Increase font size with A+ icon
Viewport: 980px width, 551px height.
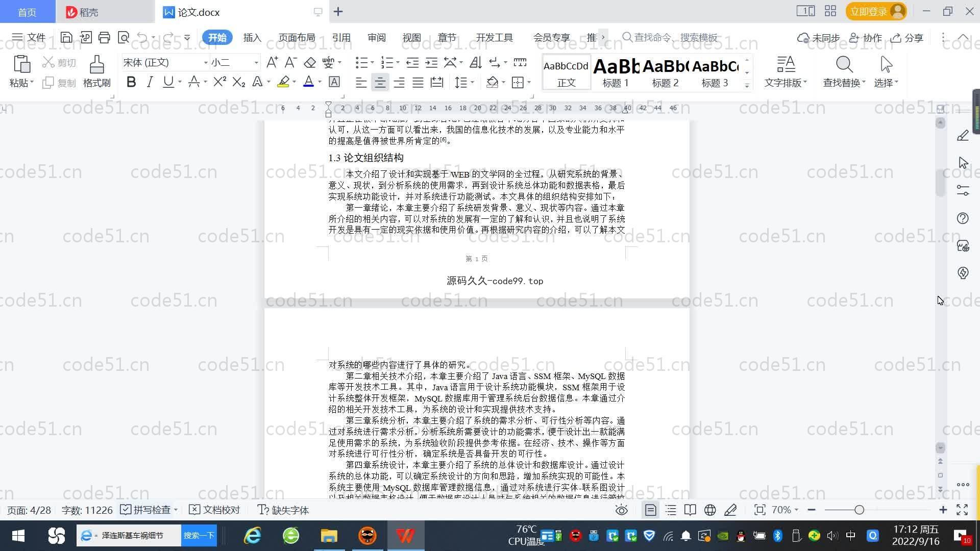272,62
